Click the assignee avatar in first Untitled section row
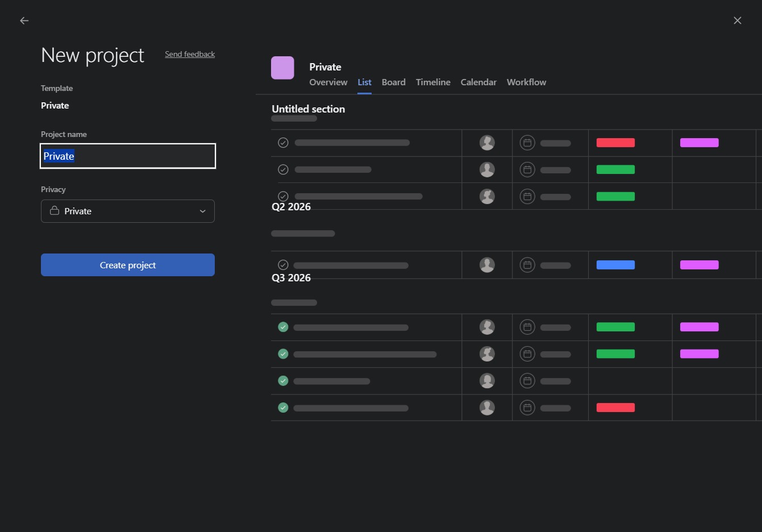This screenshot has height=532, width=762. point(487,143)
